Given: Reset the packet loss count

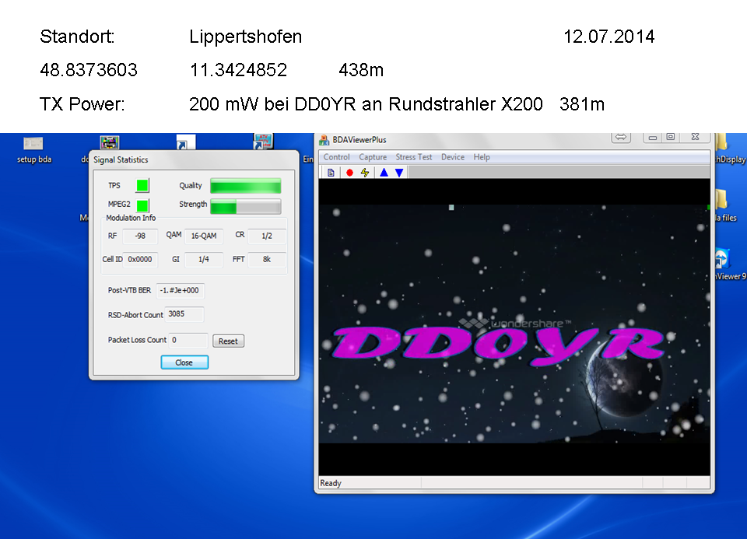Looking at the screenshot, I should click(x=228, y=341).
